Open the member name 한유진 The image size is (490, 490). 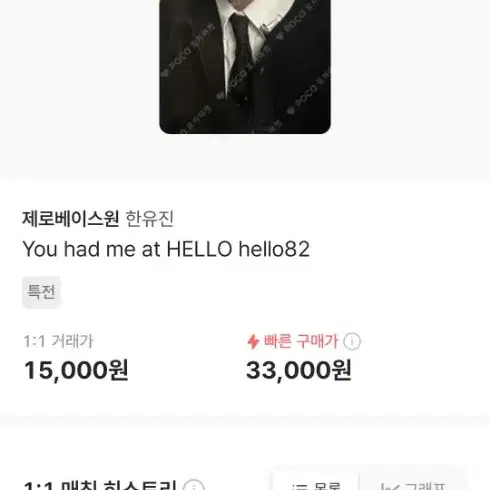(x=150, y=219)
